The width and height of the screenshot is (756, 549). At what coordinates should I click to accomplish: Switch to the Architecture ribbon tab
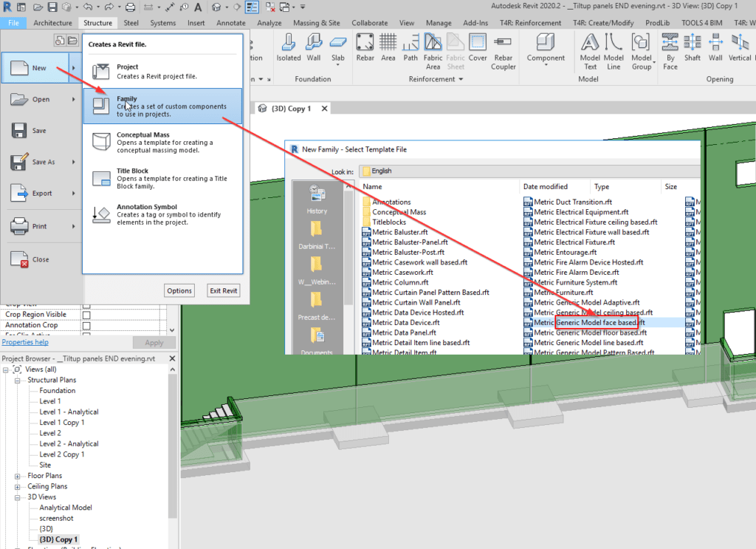coord(52,23)
